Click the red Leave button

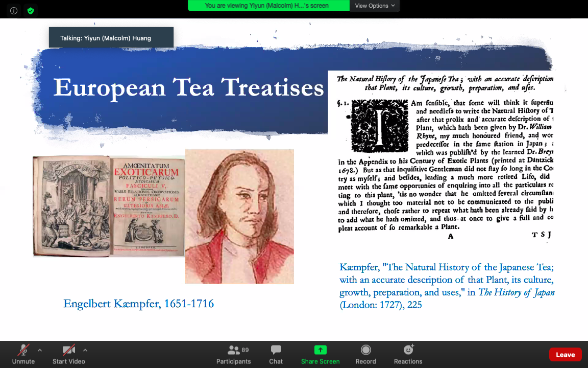point(565,355)
